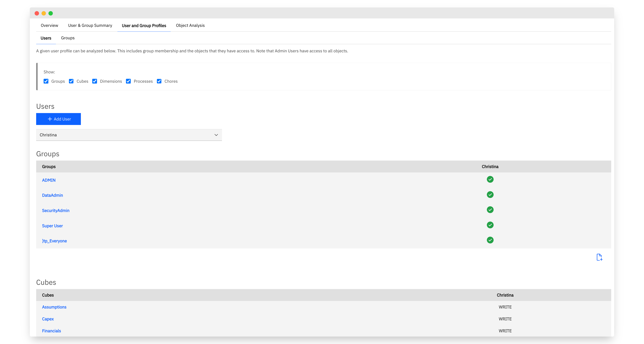Click the green checkmark for Super User

(x=490, y=225)
